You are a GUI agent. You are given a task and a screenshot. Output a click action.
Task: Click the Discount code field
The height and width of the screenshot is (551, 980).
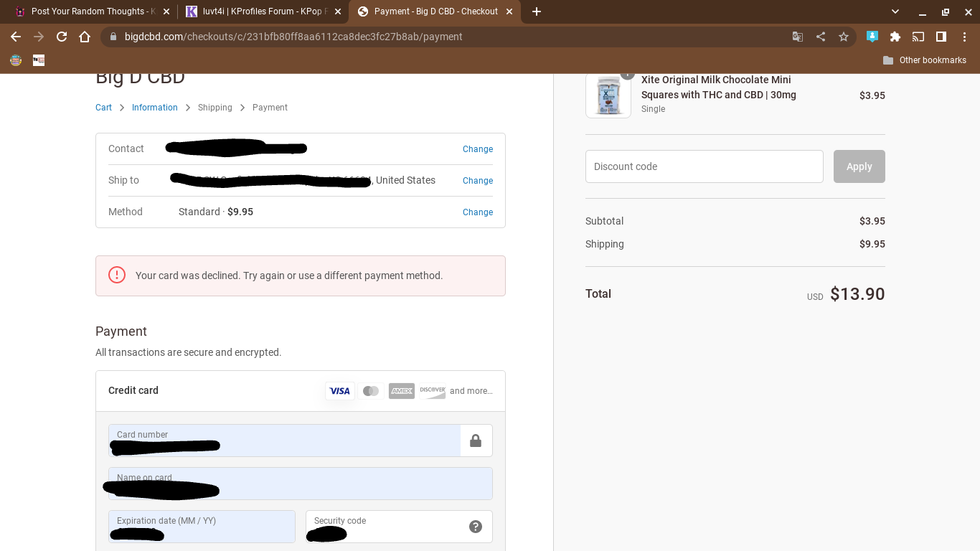705,166
